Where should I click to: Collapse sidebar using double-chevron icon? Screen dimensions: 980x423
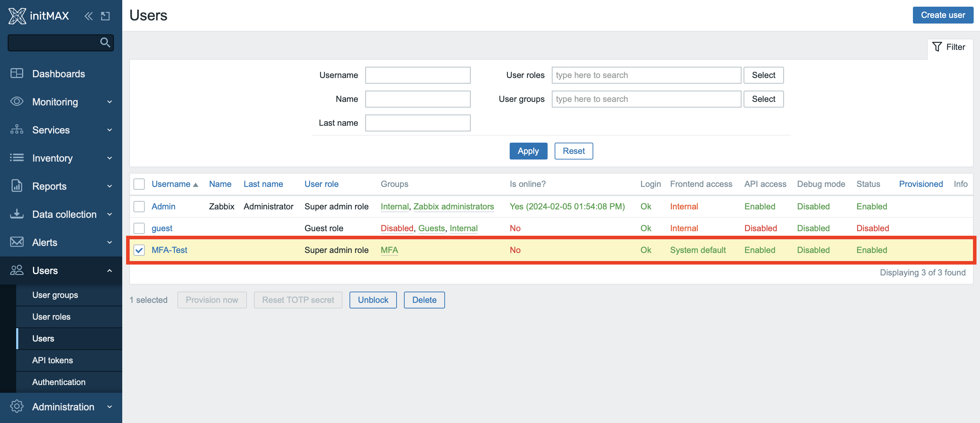[x=88, y=16]
